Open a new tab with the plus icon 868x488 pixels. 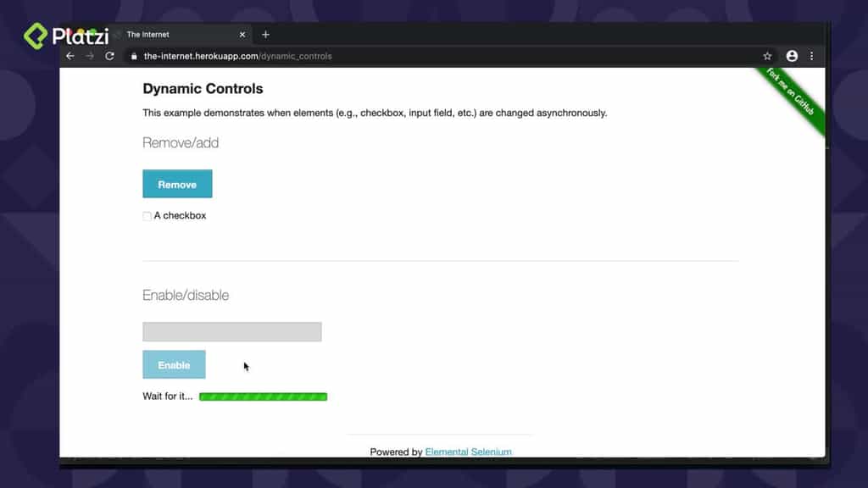click(x=265, y=34)
